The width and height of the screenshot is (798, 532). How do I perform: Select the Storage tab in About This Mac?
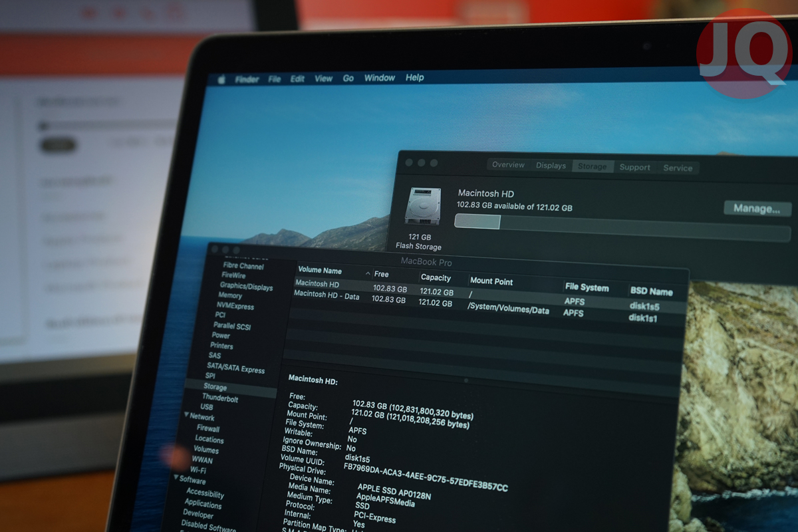[593, 166]
